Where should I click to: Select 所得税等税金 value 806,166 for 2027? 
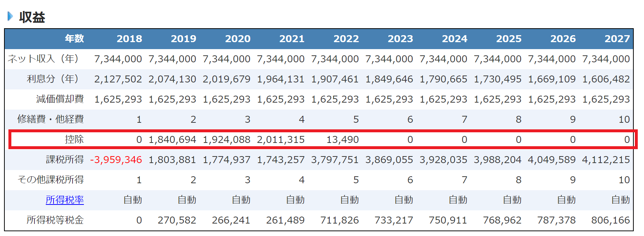610,220
